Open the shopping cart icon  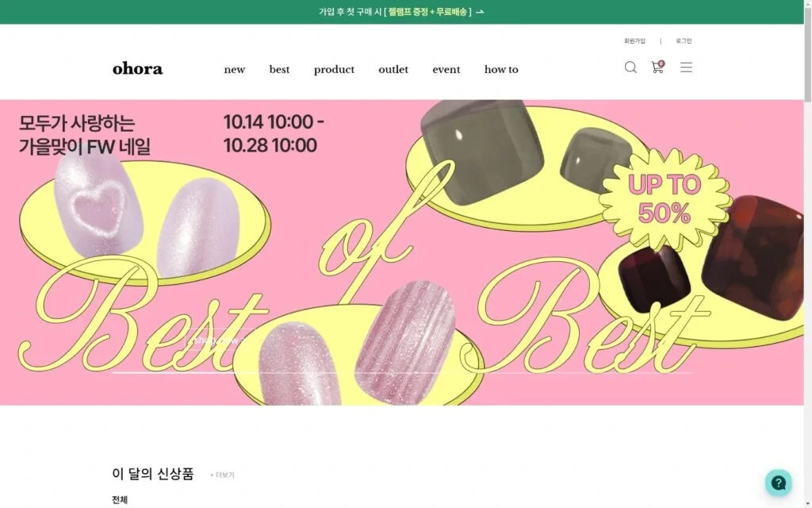(x=657, y=67)
